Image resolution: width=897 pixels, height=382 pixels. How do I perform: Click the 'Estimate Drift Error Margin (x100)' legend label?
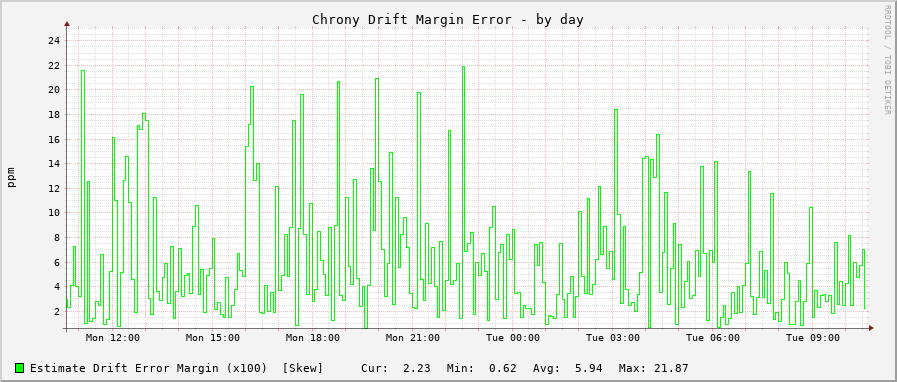(149, 368)
